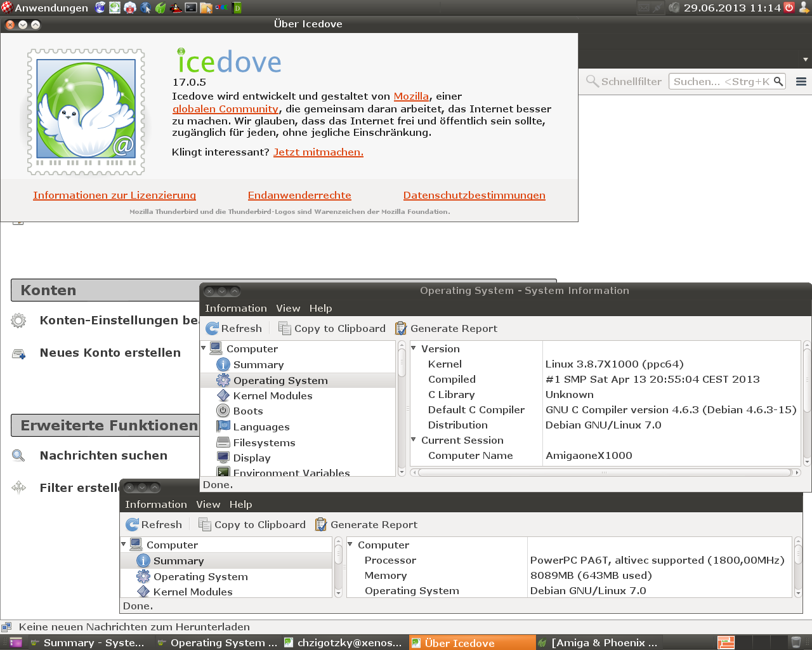
Task: Click the Suchen search input field
Action: (x=720, y=81)
